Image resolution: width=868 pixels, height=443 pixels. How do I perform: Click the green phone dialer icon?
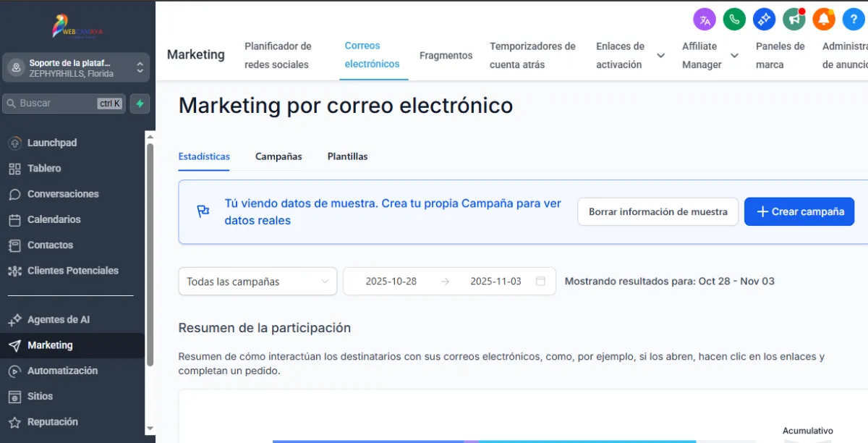[734, 20]
